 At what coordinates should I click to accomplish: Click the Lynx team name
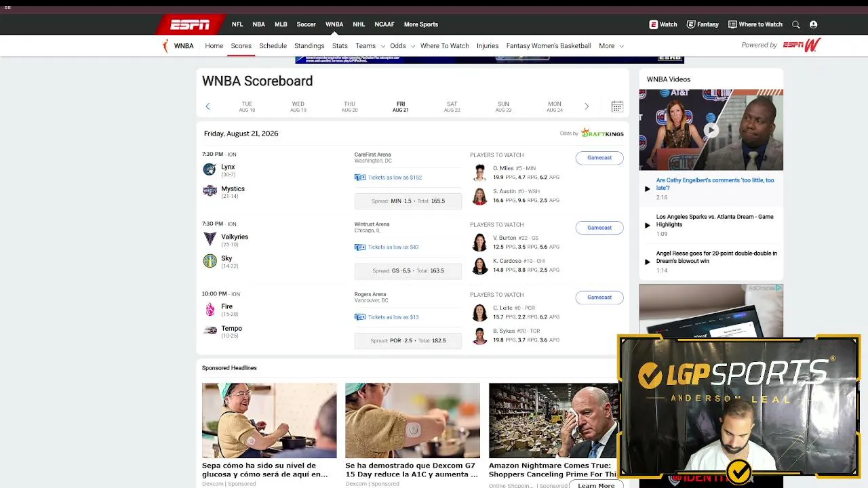click(228, 167)
